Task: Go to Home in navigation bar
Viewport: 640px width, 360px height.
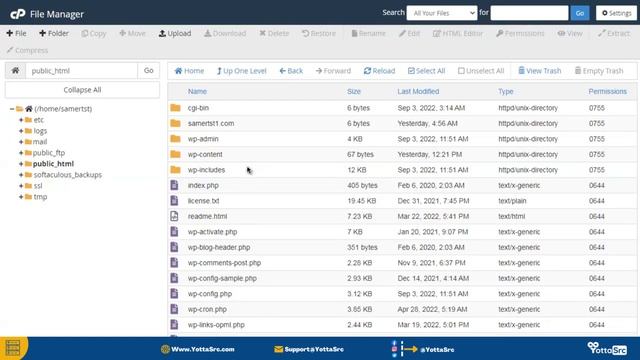Action: pyautogui.click(x=189, y=71)
